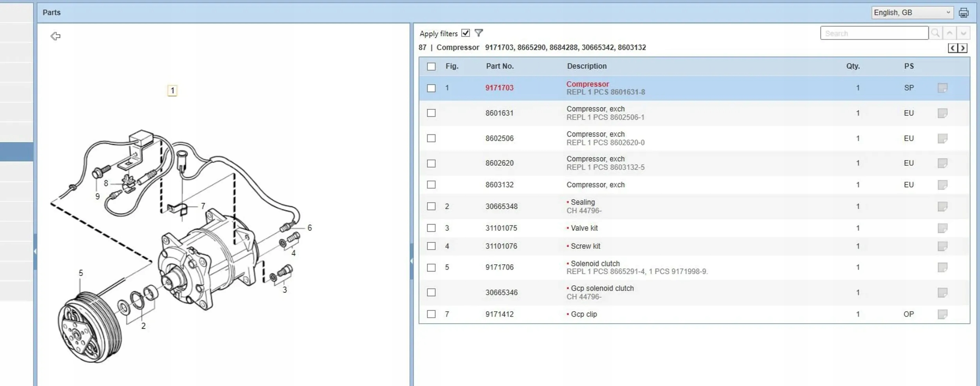Click the Search input field
This screenshot has height=386, width=980.
tap(874, 33)
